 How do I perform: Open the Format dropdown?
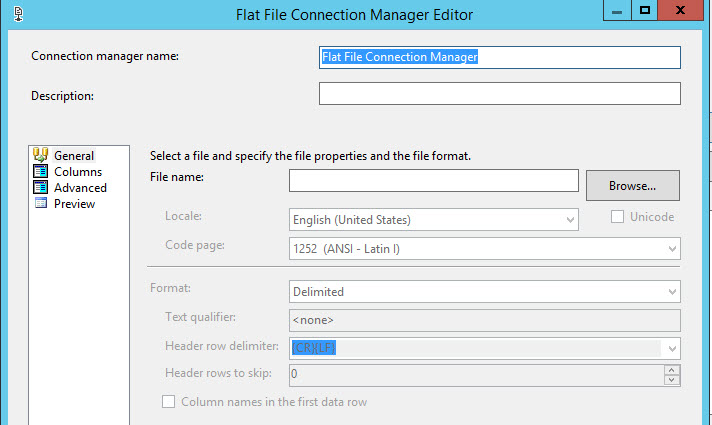point(672,292)
